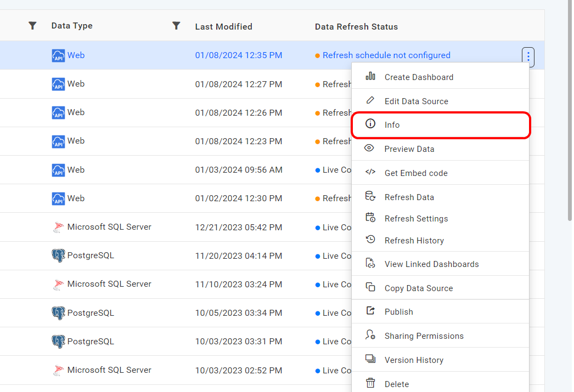Click the Edit Data Source pencil icon
The width and height of the screenshot is (574, 392).
370,101
